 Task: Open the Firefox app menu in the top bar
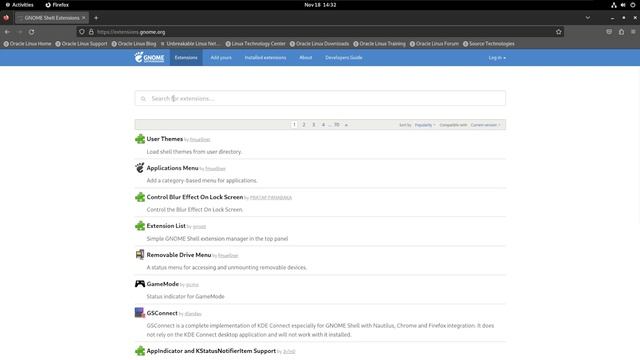[x=57, y=5]
